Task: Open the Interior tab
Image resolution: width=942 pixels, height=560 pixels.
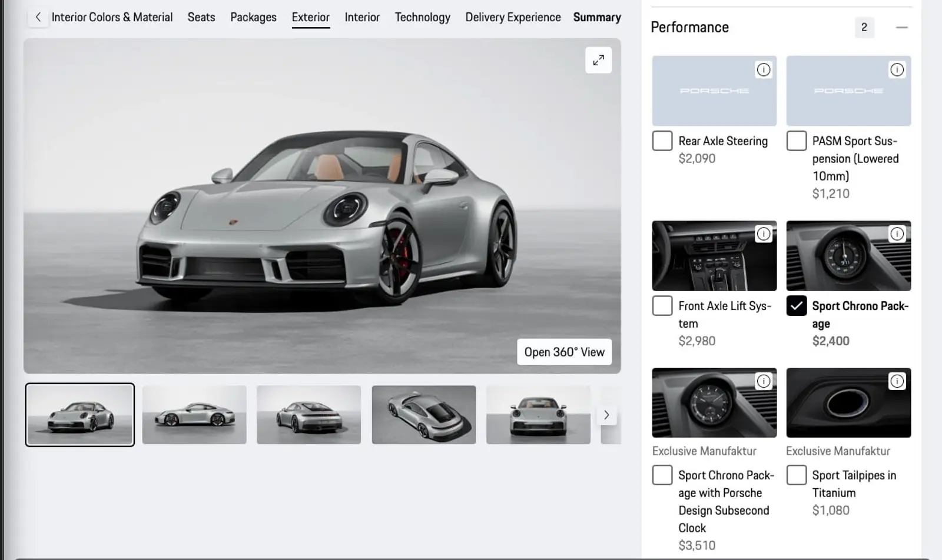Action: click(362, 17)
